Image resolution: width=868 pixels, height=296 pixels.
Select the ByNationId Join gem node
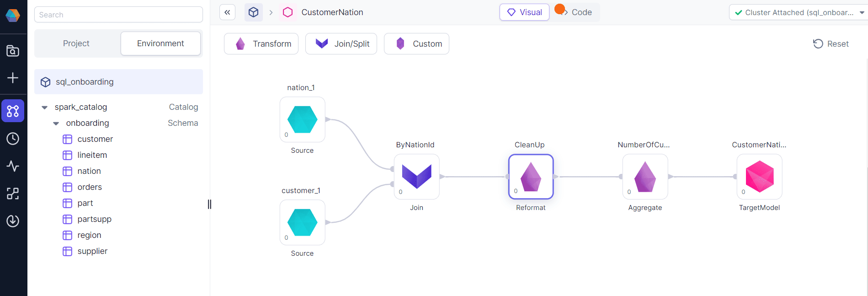click(x=416, y=177)
